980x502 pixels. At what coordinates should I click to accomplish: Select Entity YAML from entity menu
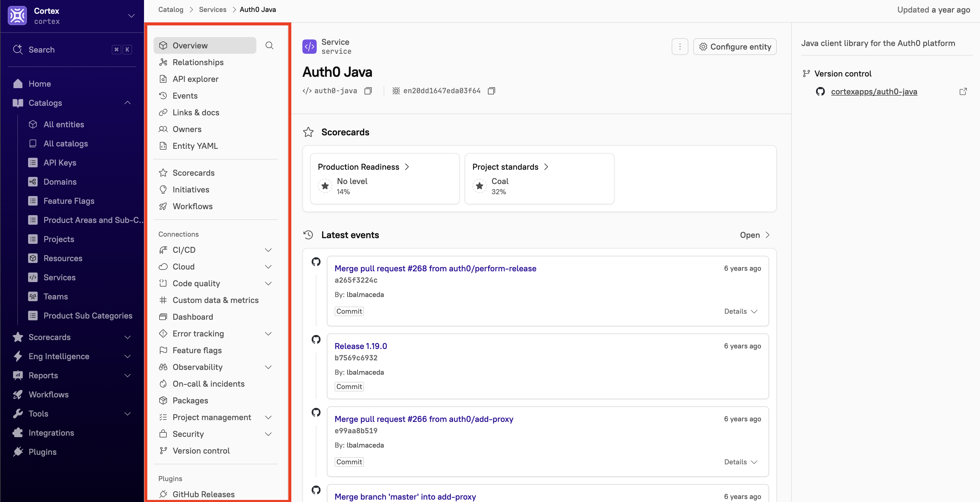click(195, 146)
